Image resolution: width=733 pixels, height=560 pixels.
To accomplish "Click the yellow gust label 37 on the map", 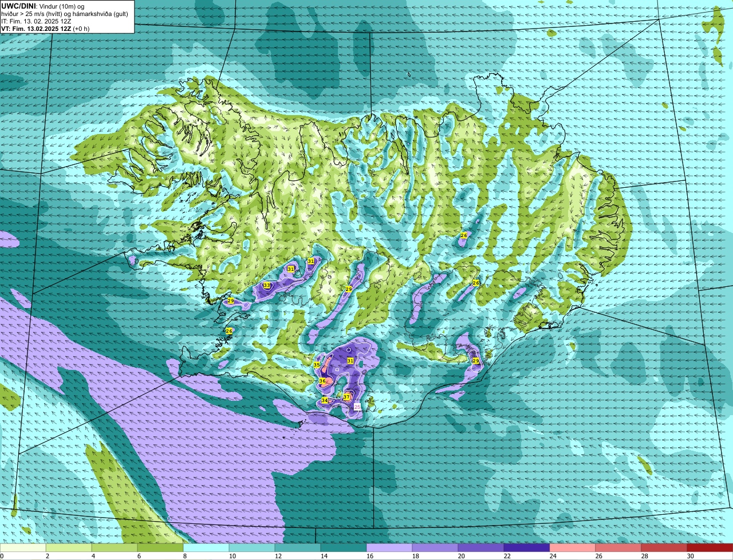I will tap(346, 397).
